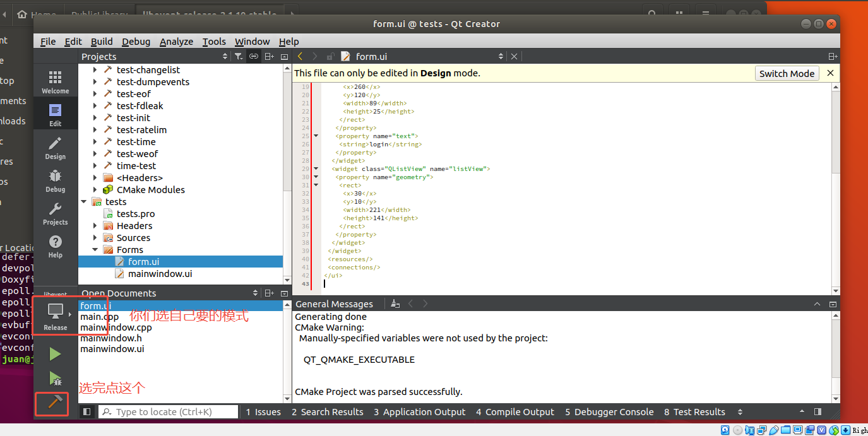Toggle synchronize with editor link icon
This screenshot has height=436, width=868.
click(253, 56)
